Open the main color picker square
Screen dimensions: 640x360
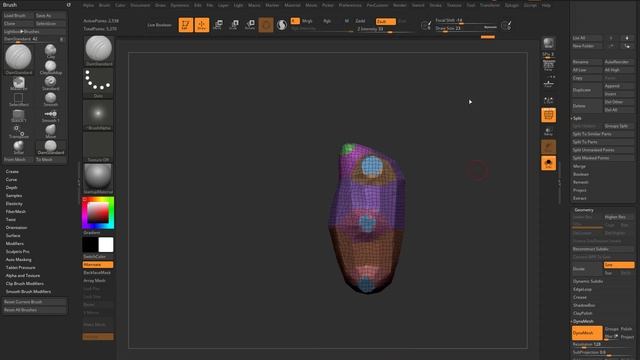(x=98, y=213)
